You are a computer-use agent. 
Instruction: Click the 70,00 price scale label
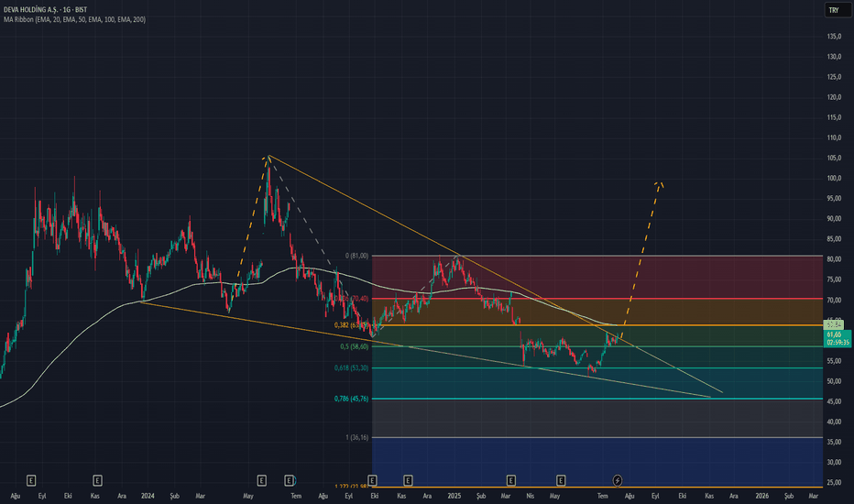click(834, 301)
